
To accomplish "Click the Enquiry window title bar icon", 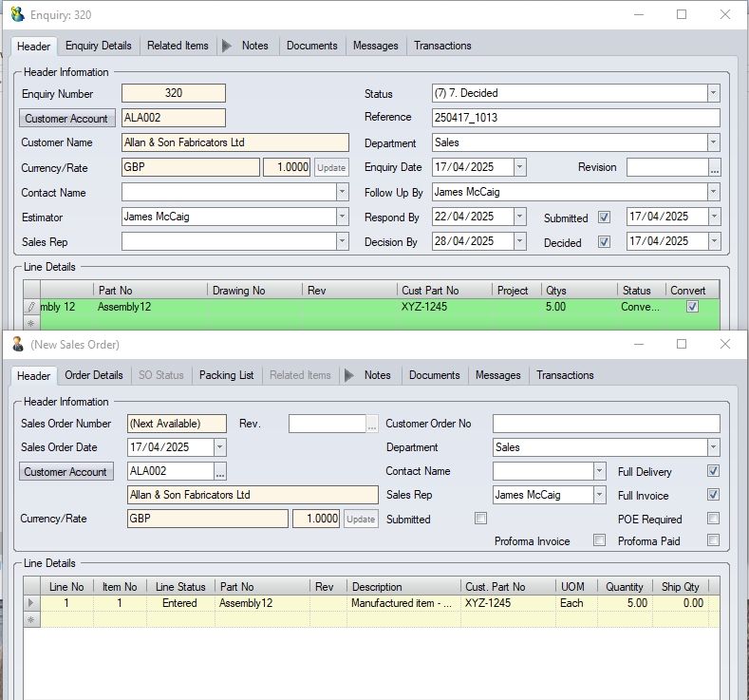I will coord(17,14).
